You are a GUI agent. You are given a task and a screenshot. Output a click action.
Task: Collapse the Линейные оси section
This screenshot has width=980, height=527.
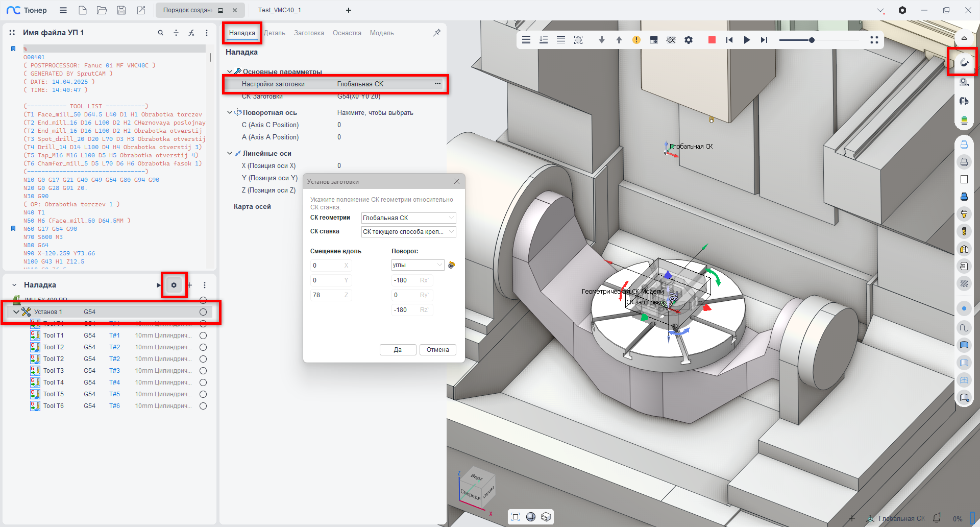[x=230, y=153]
